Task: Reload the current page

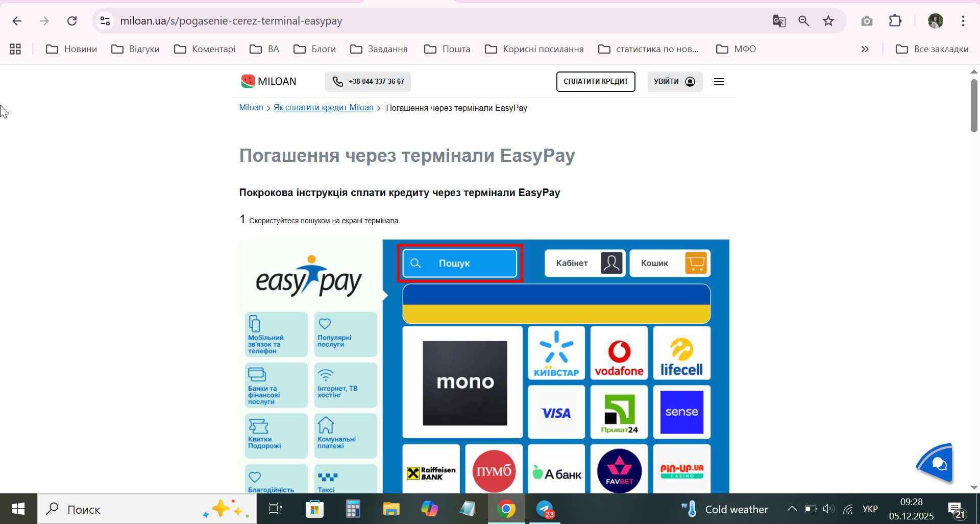Action: [72, 21]
